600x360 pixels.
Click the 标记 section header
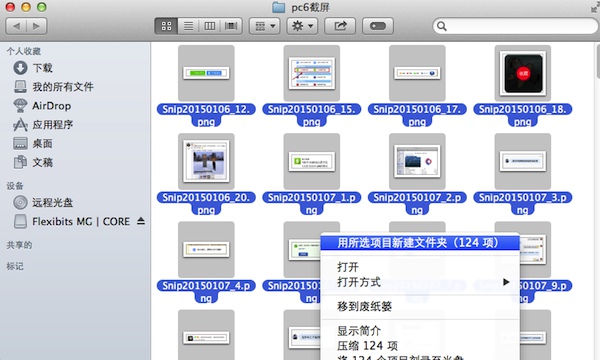point(15,266)
